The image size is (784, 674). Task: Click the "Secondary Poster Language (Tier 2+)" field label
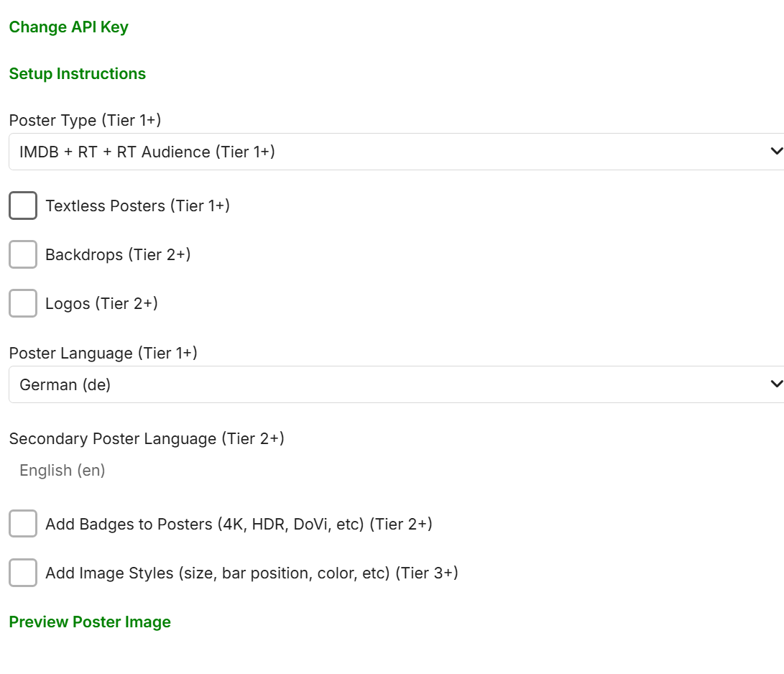point(147,438)
